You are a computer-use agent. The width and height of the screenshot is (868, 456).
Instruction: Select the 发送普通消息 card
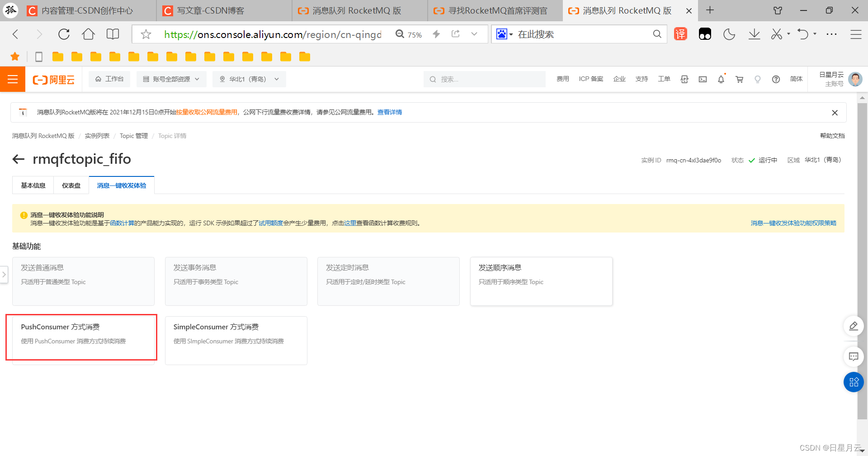(83, 281)
